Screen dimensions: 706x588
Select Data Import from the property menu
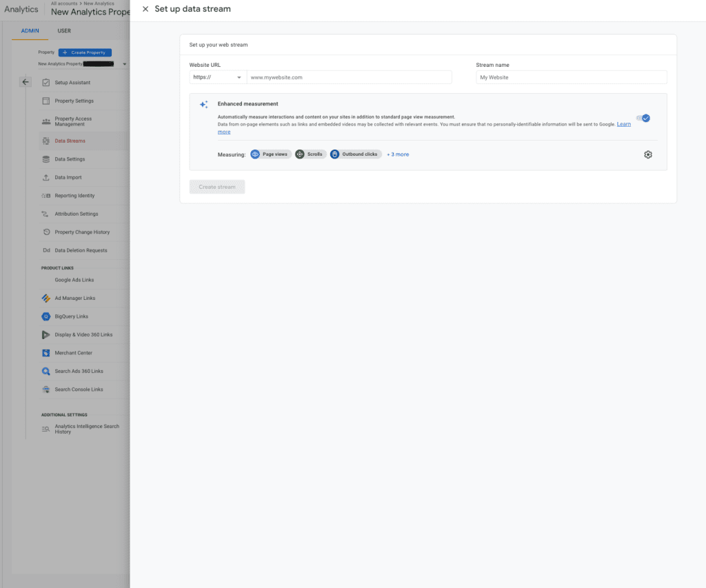tap(69, 178)
